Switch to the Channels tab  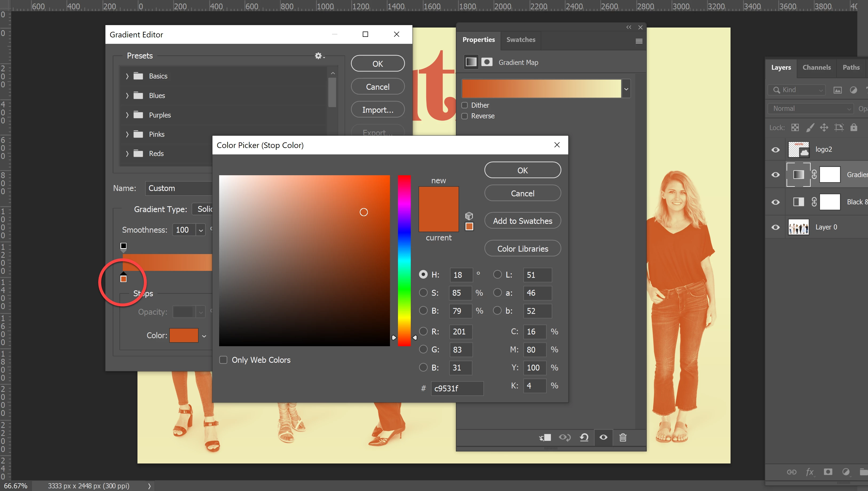(x=816, y=67)
